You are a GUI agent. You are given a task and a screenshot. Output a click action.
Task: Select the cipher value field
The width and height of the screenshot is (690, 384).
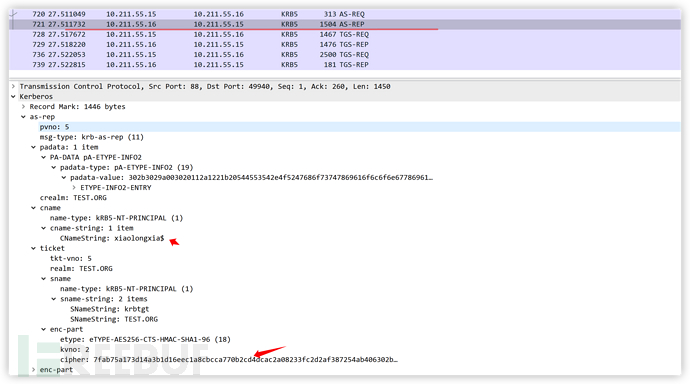(x=229, y=359)
